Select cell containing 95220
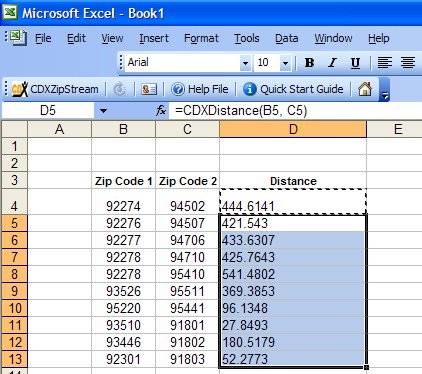This screenshot has height=374, width=422. [x=123, y=308]
